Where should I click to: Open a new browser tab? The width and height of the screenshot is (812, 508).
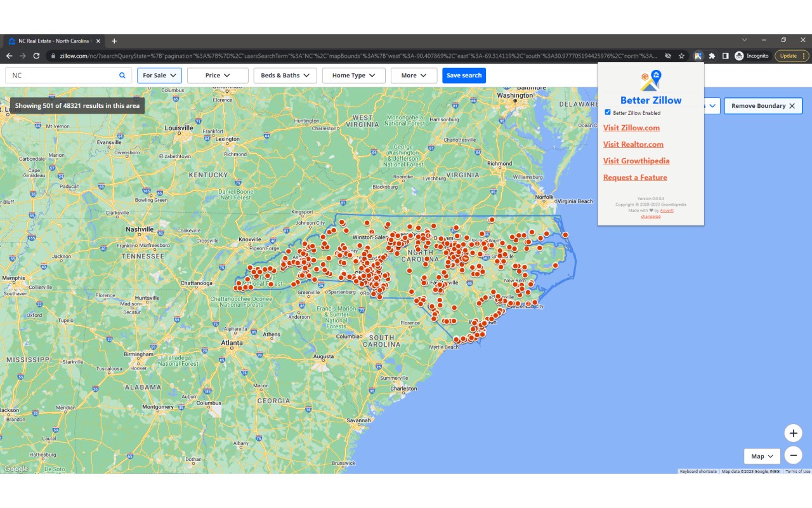pyautogui.click(x=114, y=41)
